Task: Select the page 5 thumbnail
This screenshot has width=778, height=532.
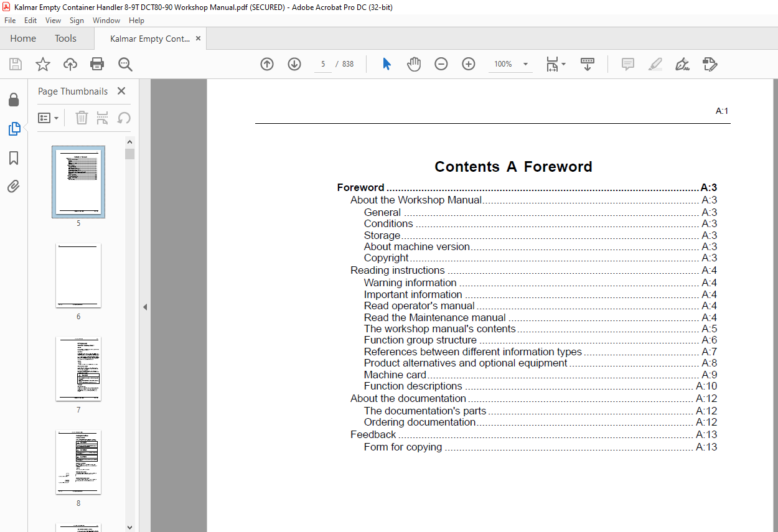Action: 78,182
